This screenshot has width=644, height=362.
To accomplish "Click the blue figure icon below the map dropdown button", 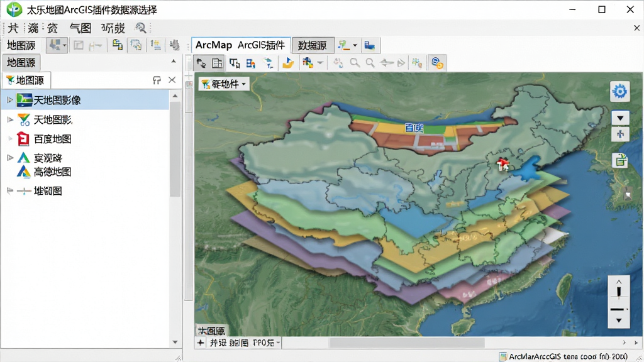I will coord(620,134).
